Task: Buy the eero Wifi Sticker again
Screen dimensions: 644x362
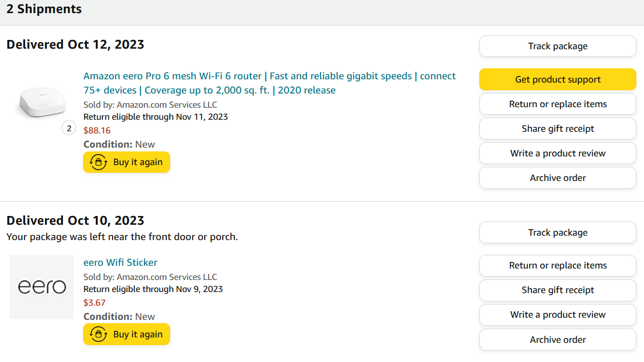Action: [126, 334]
